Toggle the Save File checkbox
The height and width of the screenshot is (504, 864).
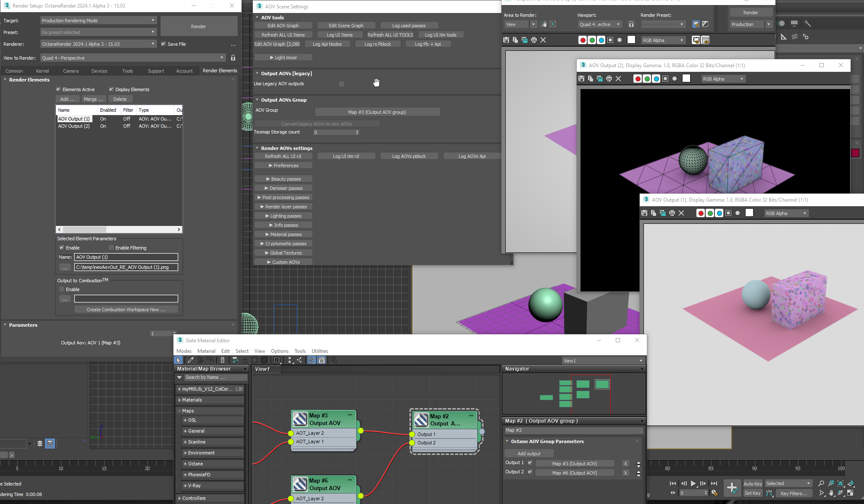pyautogui.click(x=164, y=44)
